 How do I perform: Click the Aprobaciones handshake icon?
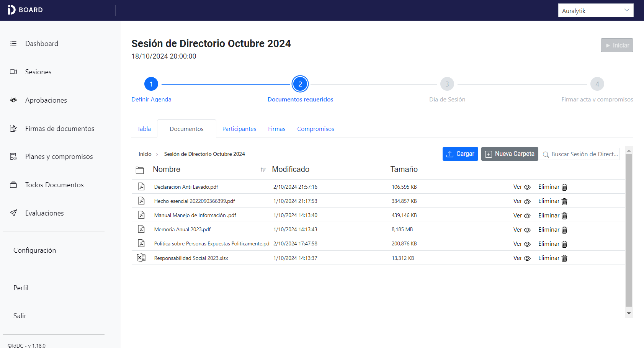(13, 100)
